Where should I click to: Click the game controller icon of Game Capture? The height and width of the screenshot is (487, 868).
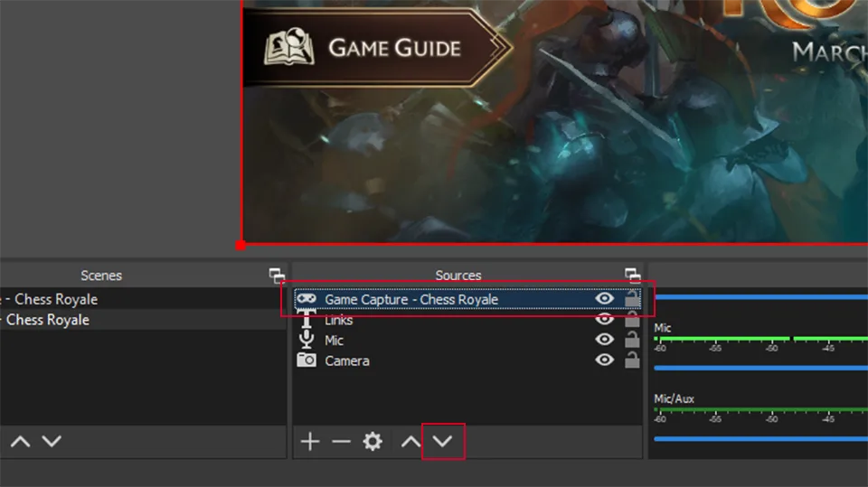coord(307,299)
